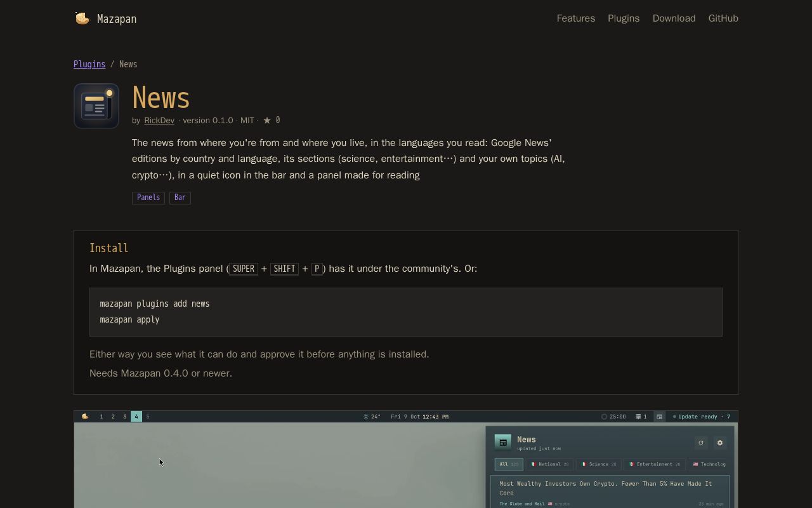Screen dimensions: 812x508
Task: Select the National tab in the News panel
Action: 549,464
